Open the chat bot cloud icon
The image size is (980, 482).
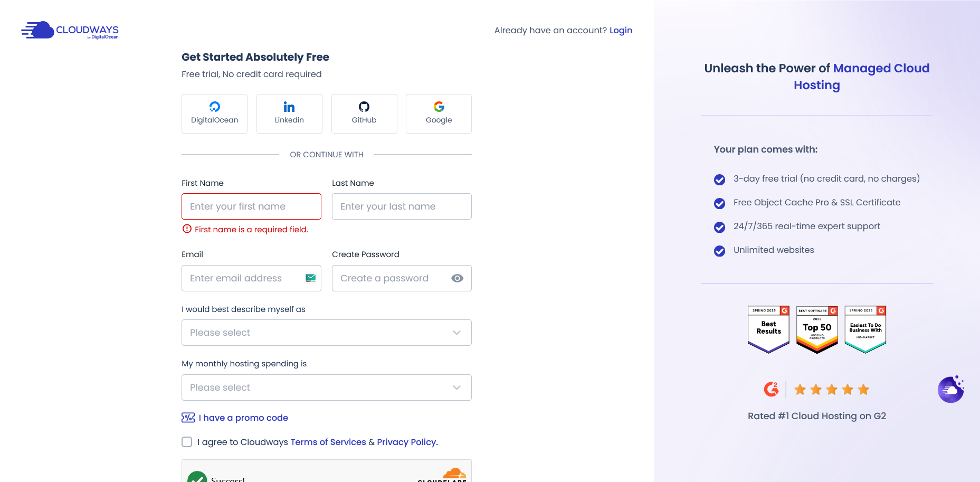[x=951, y=390]
